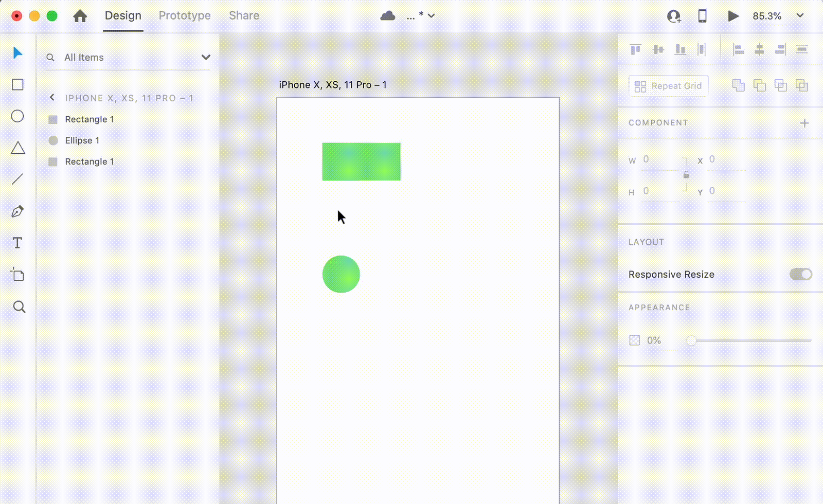The height and width of the screenshot is (504, 823).
Task: Select the Polygon triangle tool
Action: (x=18, y=148)
